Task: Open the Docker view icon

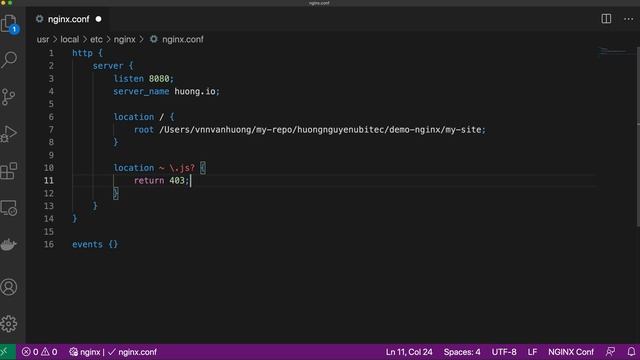Action: 9,245
